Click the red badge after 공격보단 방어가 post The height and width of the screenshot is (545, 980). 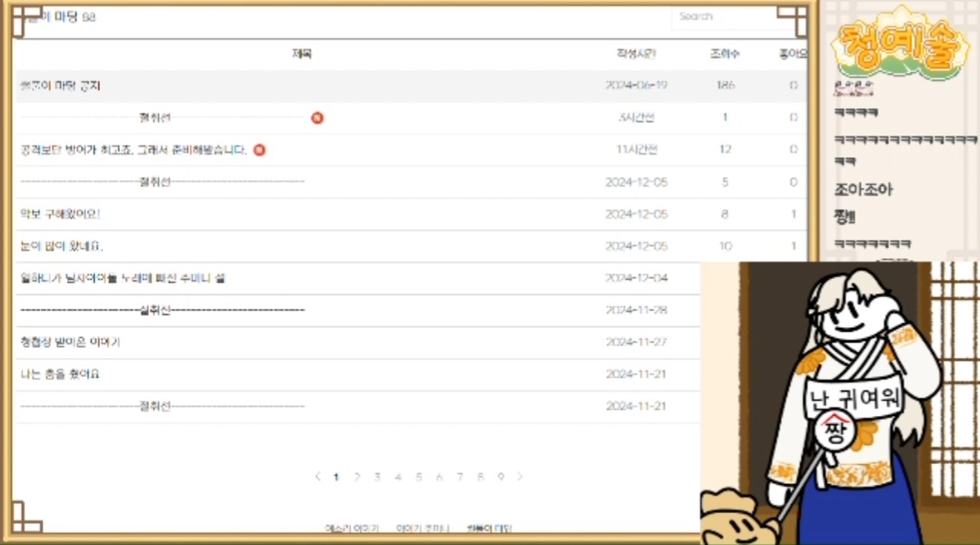pos(259,150)
